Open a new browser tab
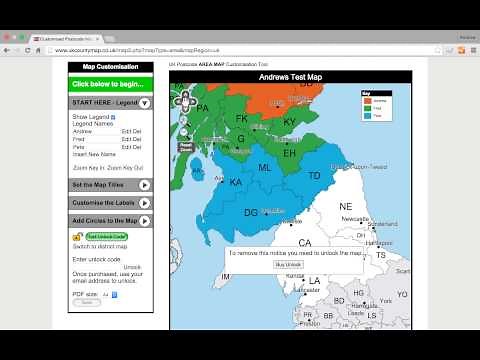480x360 pixels. tap(109, 39)
